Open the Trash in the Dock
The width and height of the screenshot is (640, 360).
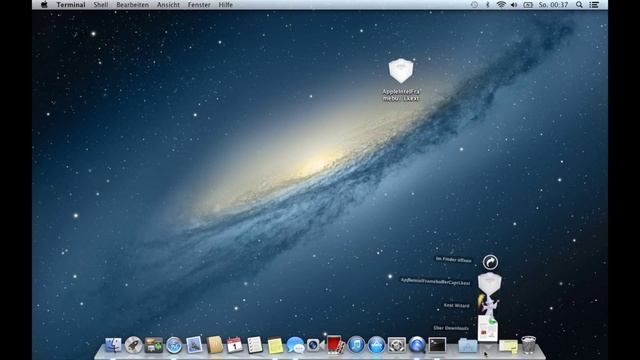pos(529,345)
